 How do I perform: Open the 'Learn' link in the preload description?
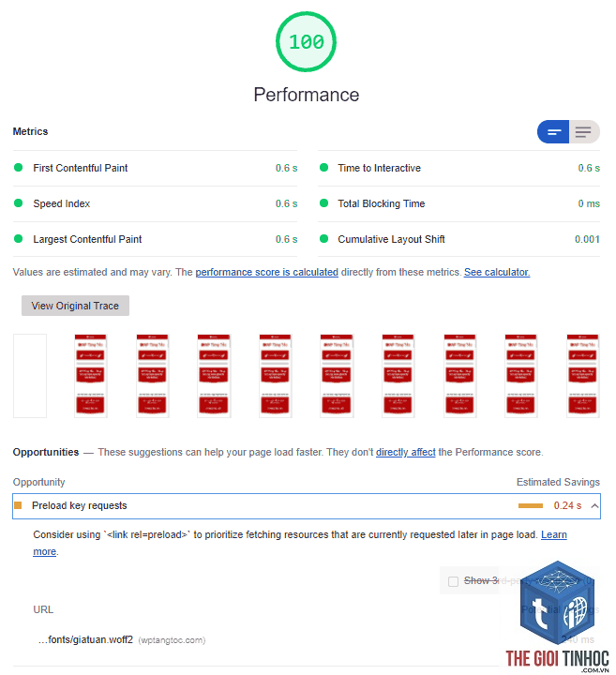553,534
